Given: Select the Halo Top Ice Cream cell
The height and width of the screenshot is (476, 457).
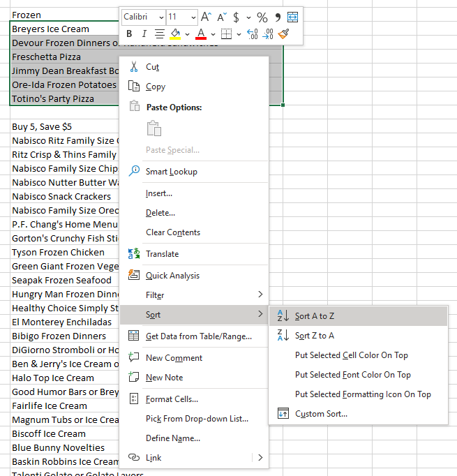Looking at the screenshot, I should click(x=64, y=378).
